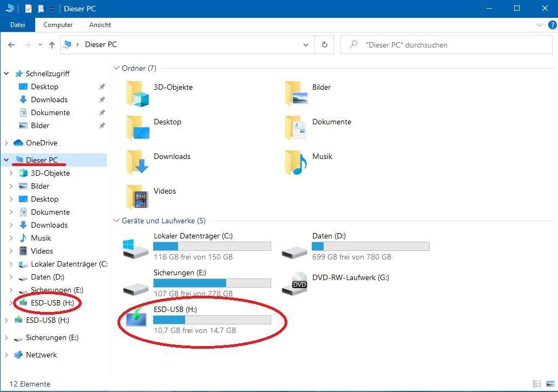This screenshot has height=392, width=558.
Task: Switch to details view in status bar
Action: click(536, 384)
